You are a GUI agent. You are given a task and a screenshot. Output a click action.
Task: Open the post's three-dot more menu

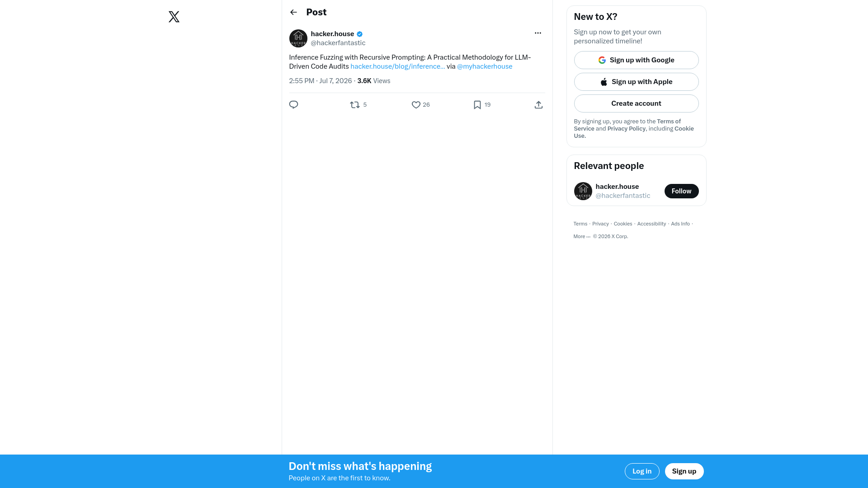tap(538, 33)
